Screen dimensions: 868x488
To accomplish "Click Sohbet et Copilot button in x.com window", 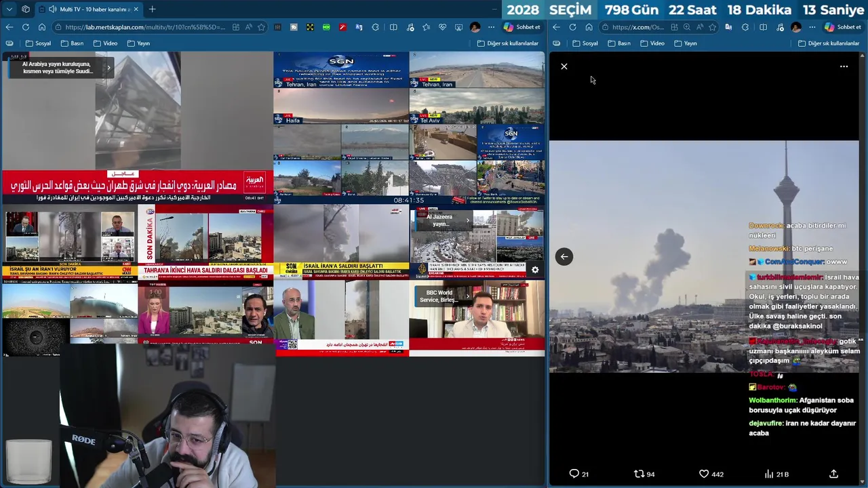I will tap(842, 27).
